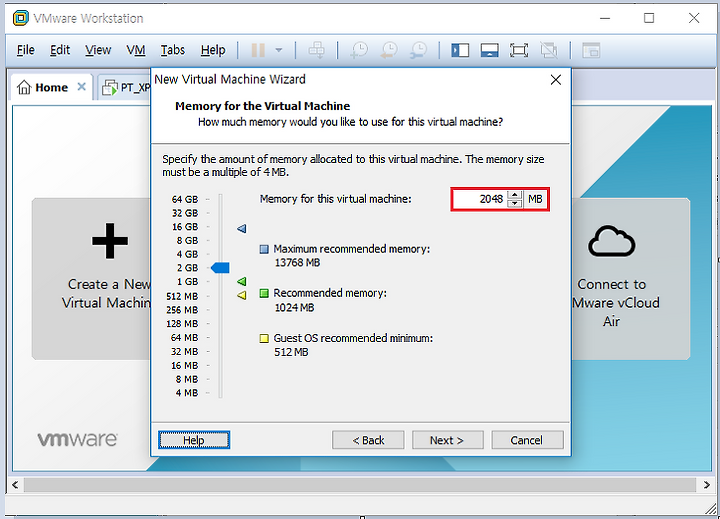Click the 1024 MB recommended memory value
Viewport: 720px width, 519px height.
pos(294,308)
